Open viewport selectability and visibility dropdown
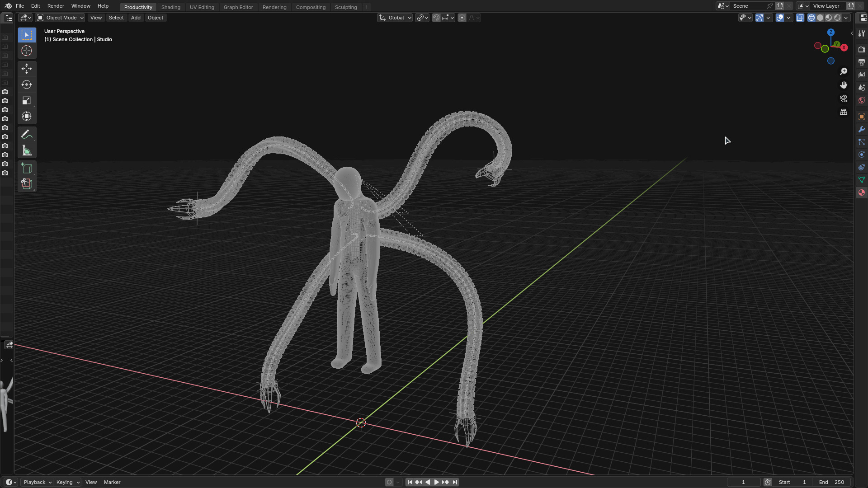Image resolution: width=868 pixels, height=488 pixels. (x=745, y=18)
